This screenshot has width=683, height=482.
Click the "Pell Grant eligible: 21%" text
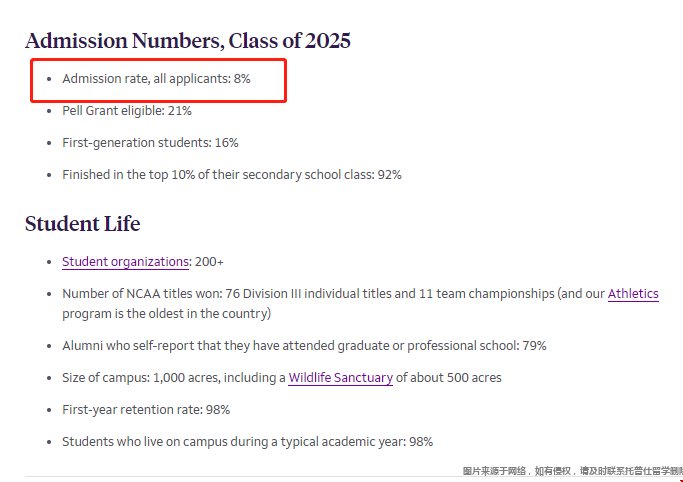[x=127, y=111]
